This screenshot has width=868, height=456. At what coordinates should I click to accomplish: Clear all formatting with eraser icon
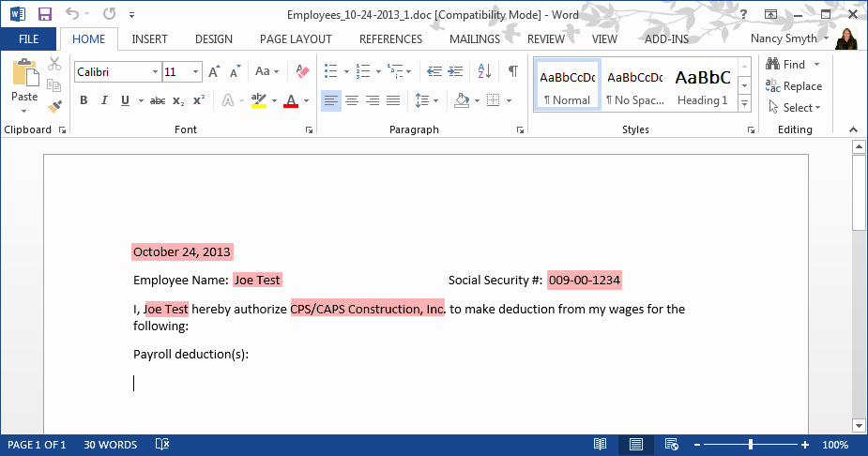click(302, 71)
